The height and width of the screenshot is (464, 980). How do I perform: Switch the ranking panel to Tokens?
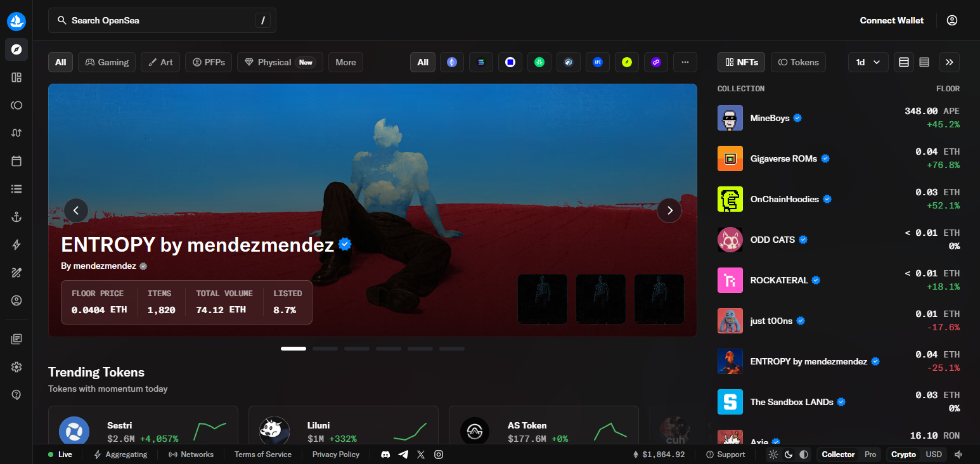point(798,62)
